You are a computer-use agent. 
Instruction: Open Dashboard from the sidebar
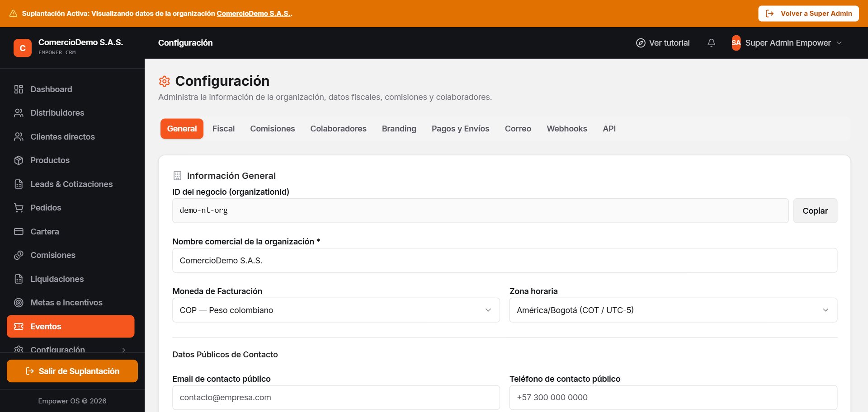pos(71,89)
